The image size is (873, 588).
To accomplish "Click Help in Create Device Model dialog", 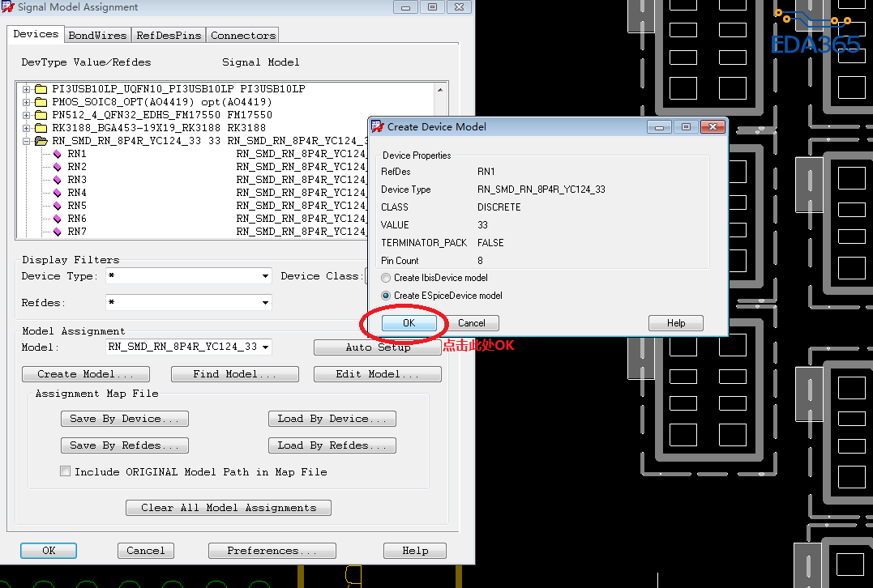I will [676, 323].
